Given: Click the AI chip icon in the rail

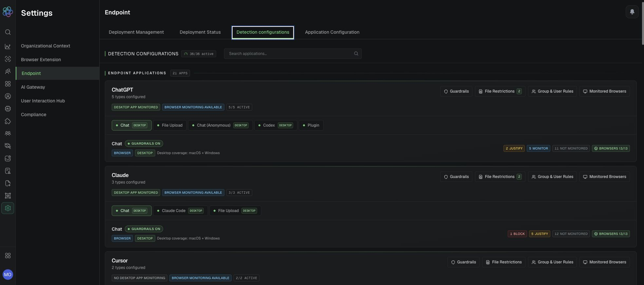Looking at the screenshot, I should pos(8,109).
